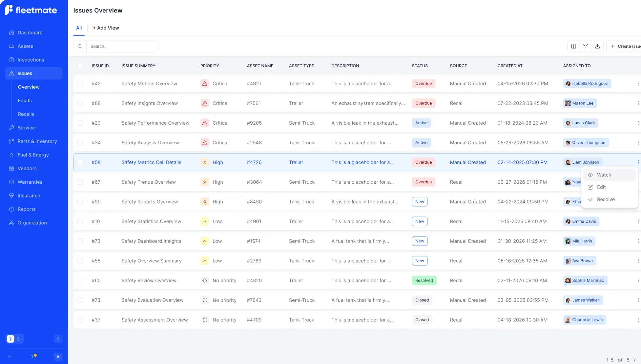
Task: Collapse the sidebar with chevron
Action: [58, 339]
